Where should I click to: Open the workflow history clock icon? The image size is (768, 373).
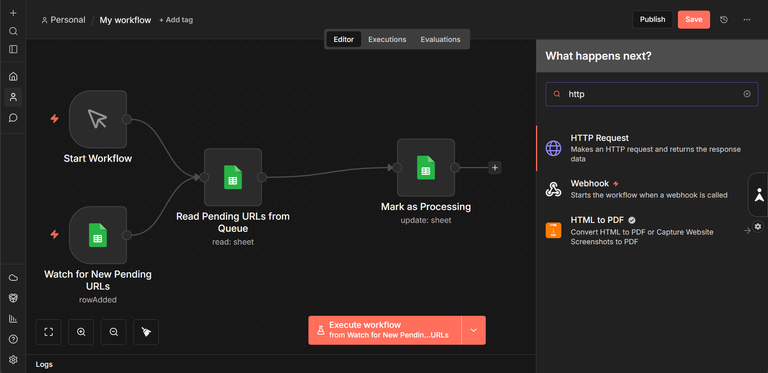(x=724, y=20)
